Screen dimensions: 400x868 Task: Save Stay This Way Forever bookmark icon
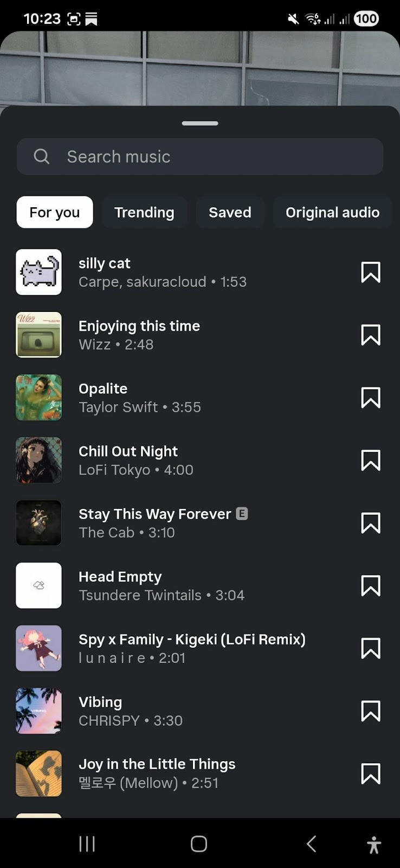371,523
